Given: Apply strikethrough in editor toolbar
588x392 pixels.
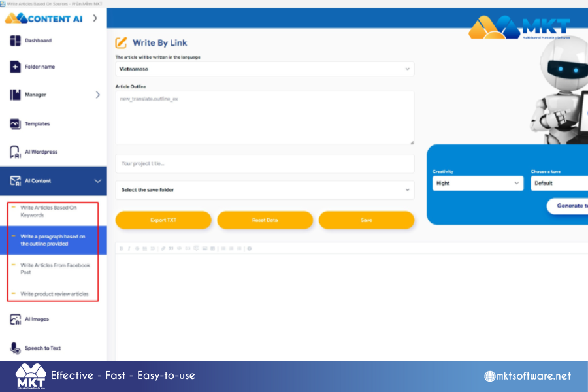Looking at the screenshot, I should [137, 248].
